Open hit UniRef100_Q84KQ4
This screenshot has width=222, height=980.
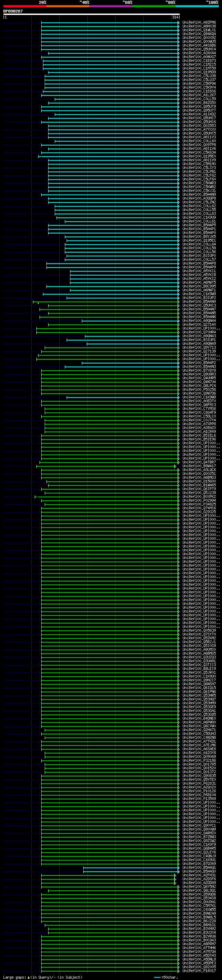tap(199, 34)
